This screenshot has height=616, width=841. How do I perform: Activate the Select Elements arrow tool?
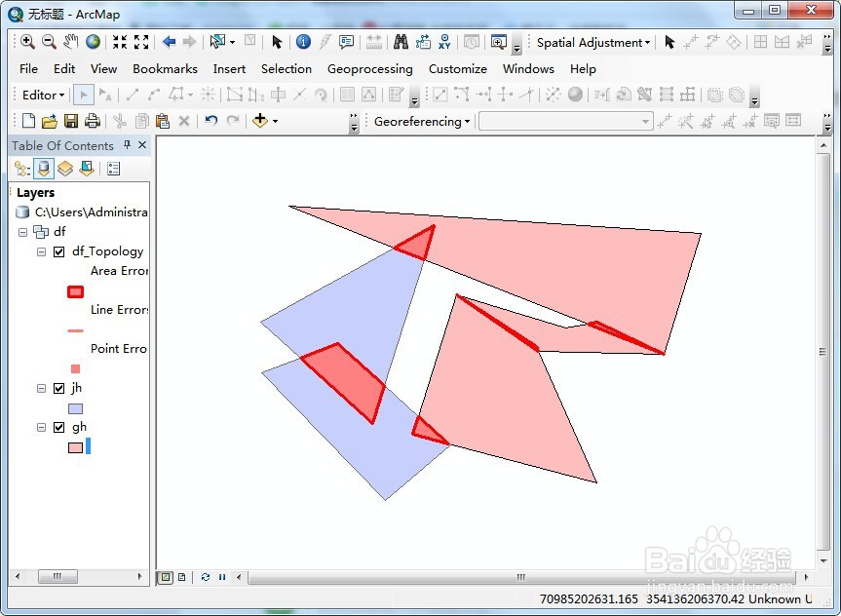pos(277,42)
